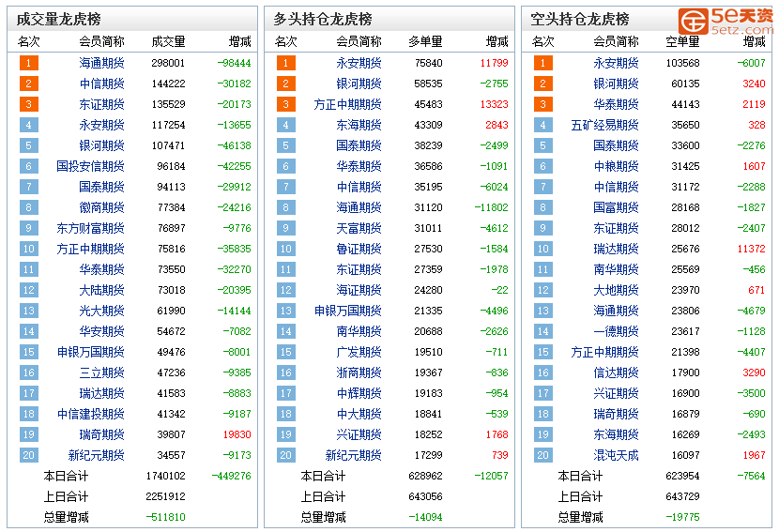This screenshot has height=532, width=779.
Task: Click the 成交量龙虎榜 panel title
Action: [58, 20]
